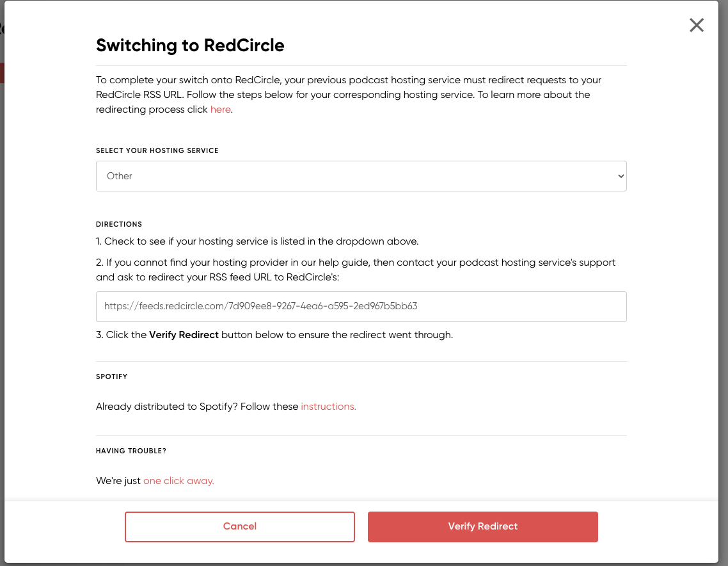The height and width of the screenshot is (566, 728).
Task: Click the RedCircle RSS feed URL field
Action: tap(361, 307)
